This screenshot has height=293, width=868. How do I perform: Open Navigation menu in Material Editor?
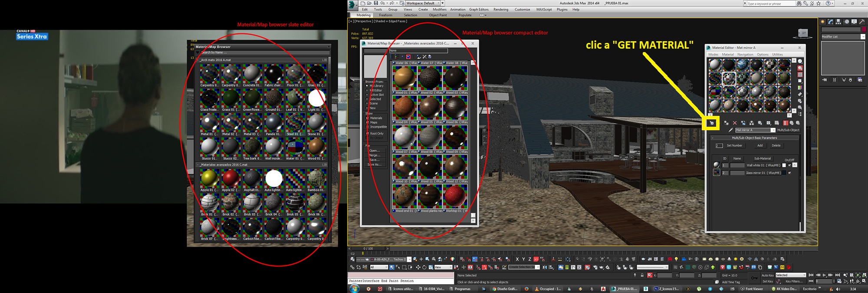click(745, 54)
